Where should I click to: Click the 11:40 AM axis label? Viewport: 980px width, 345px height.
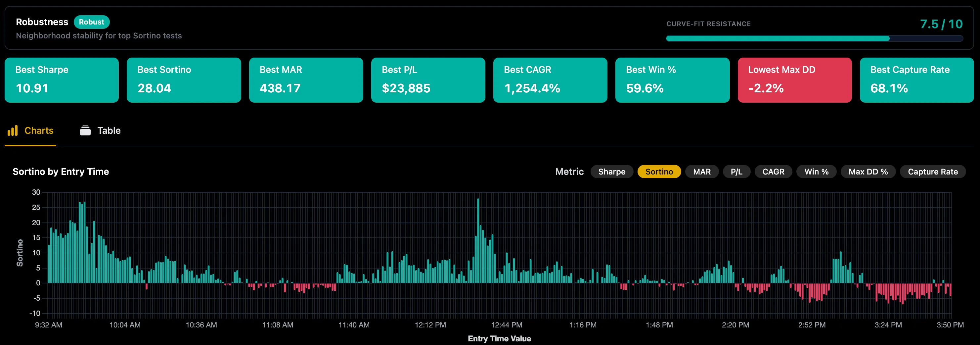click(354, 325)
